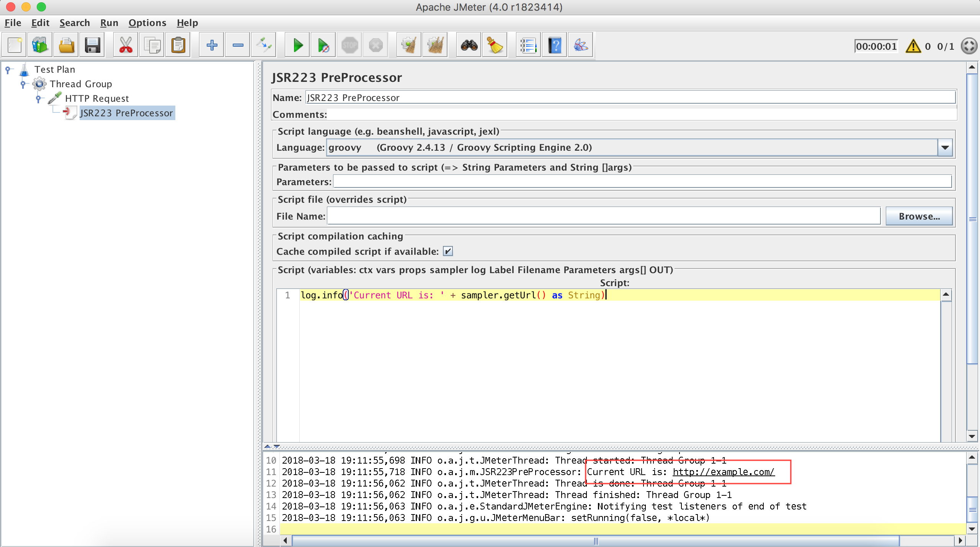This screenshot has width=980, height=547.
Task: Click the Add plus toolbar icon
Action: click(x=212, y=46)
